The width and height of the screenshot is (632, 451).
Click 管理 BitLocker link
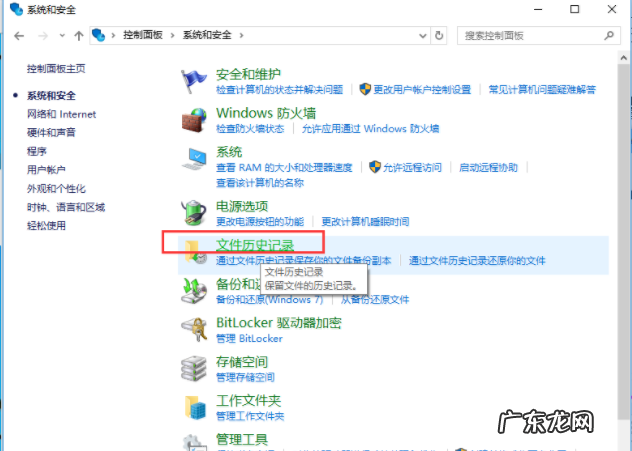(x=249, y=339)
